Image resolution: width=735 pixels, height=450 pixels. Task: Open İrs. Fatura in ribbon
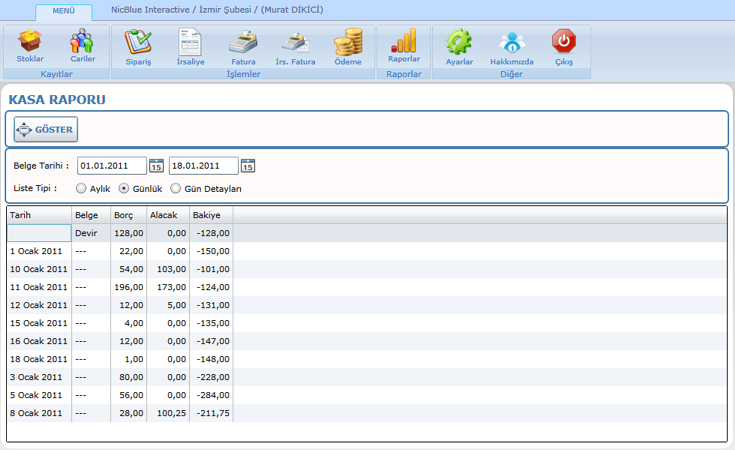click(295, 46)
